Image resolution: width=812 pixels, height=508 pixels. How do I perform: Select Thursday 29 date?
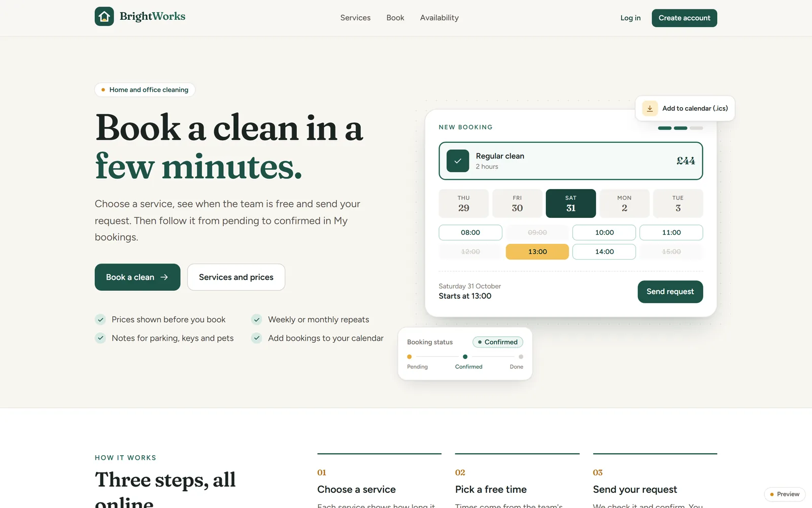463,203
